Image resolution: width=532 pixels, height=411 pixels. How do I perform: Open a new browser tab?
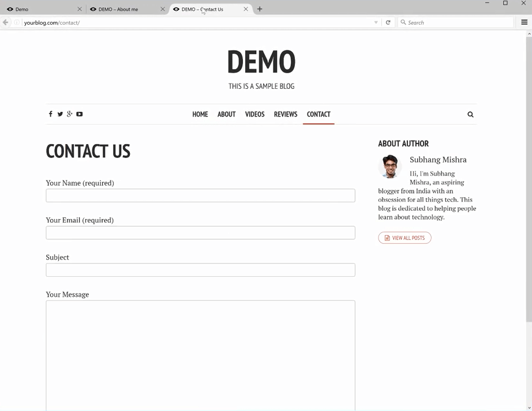260,9
